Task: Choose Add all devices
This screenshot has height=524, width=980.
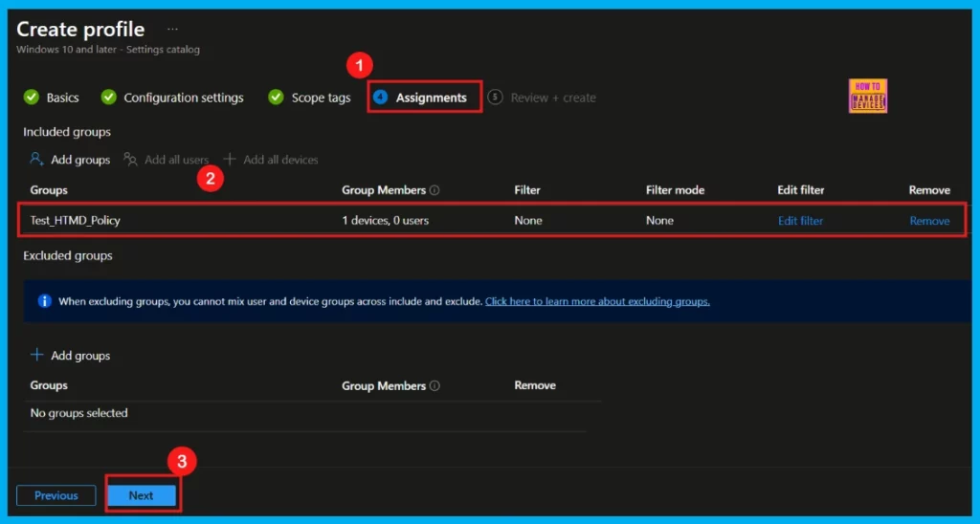Action: pos(280,160)
